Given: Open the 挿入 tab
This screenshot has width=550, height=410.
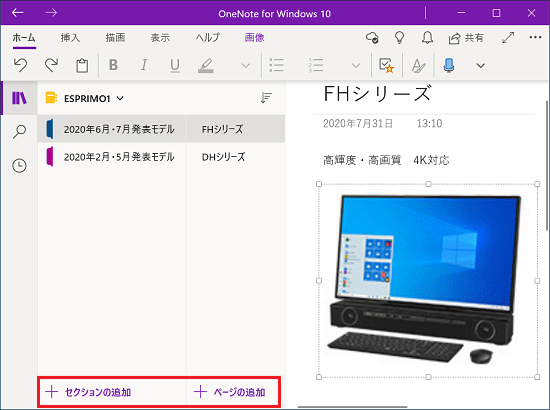Looking at the screenshot, I should click(70, 38).
